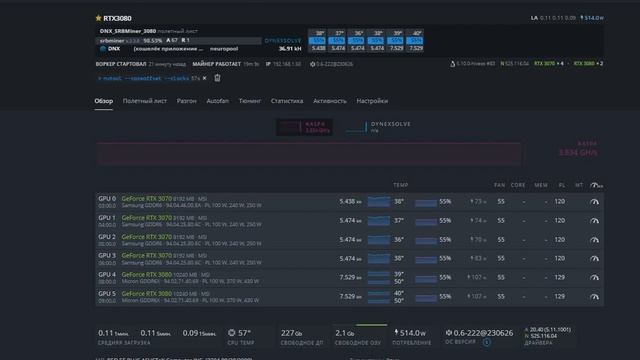Open the Настройки tab
Viewport: 640px width, 360px height.
click(372, 101)
